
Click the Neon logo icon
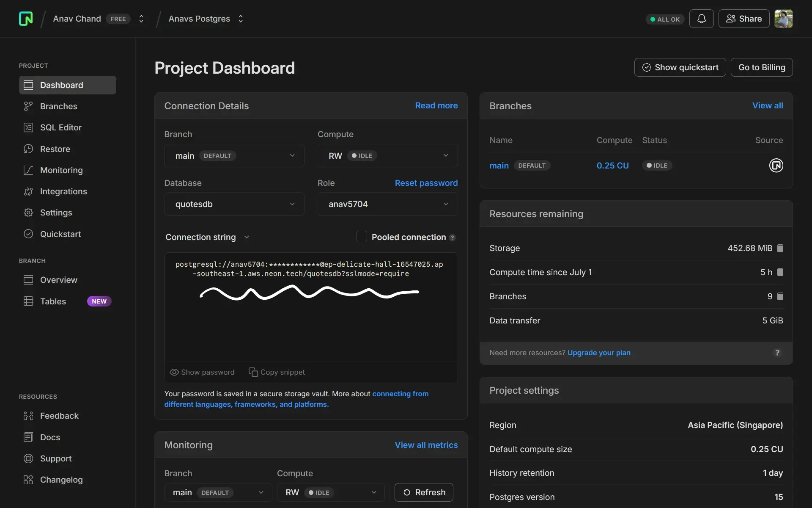[x=26, y=19]
